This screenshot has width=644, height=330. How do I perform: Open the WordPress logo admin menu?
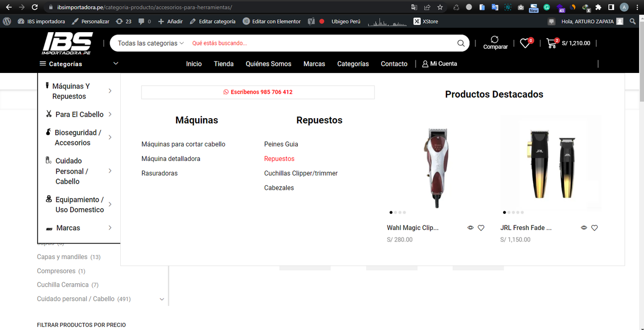point(7,21)
